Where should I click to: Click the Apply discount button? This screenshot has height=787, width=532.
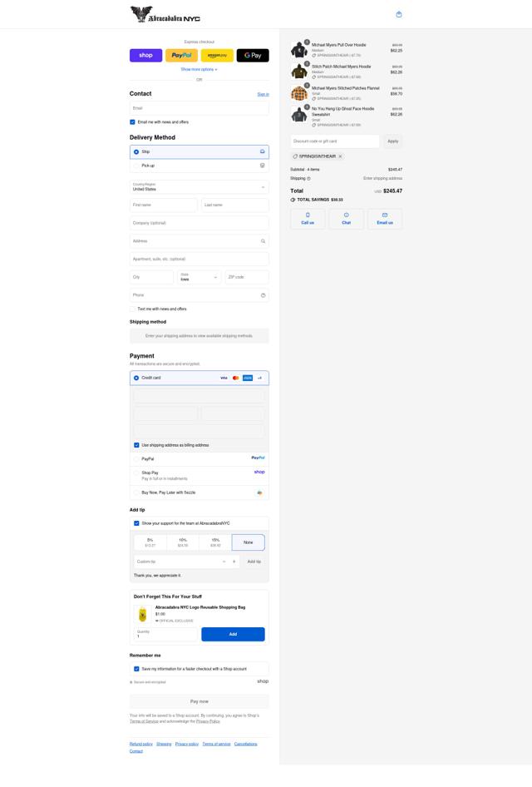pyautogui.click(x=393, y=141)
